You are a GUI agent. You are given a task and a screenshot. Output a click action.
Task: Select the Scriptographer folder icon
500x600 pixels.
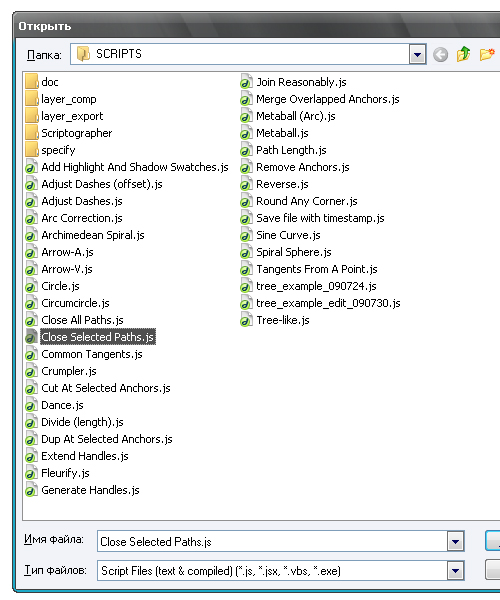(32, 133)
